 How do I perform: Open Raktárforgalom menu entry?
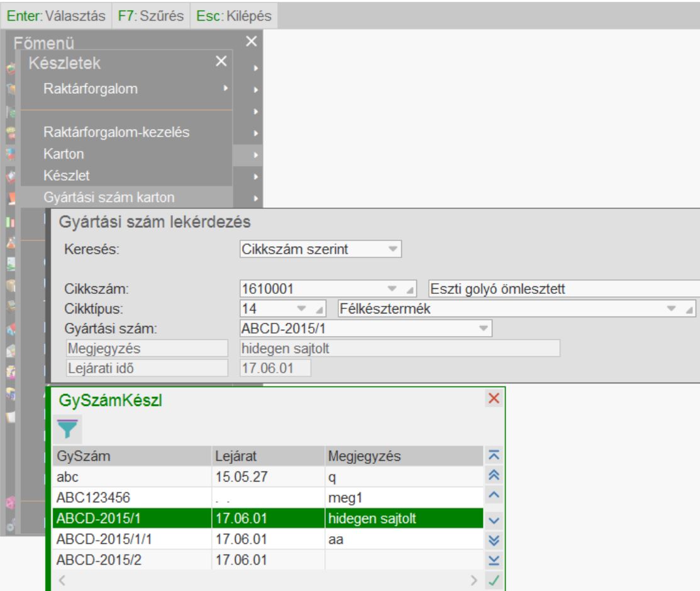(x=91, y=89)
